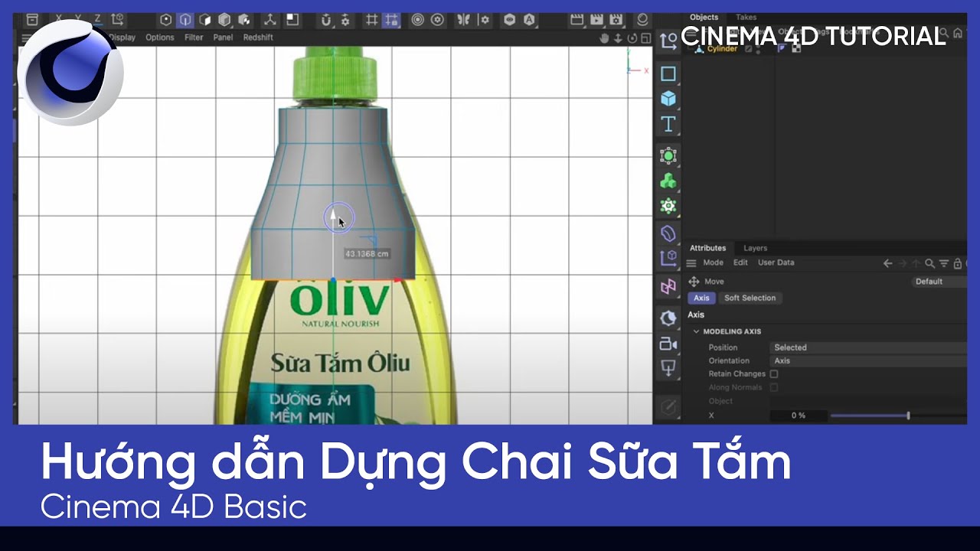Screen dimensions: 980x551
Task: Toggle the Attributes lock icon
Action: [957, 263]
